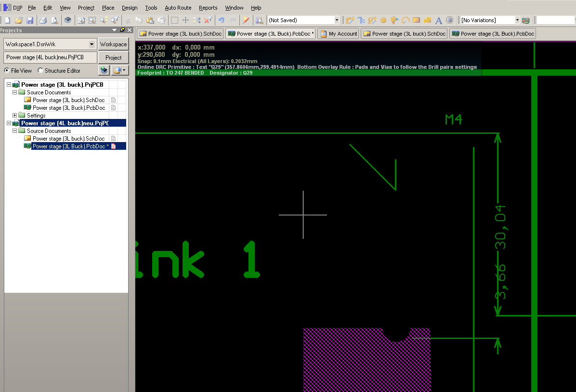Activate the move selection cross-arrow tool
576x392 pixels.
coord(185,20)
